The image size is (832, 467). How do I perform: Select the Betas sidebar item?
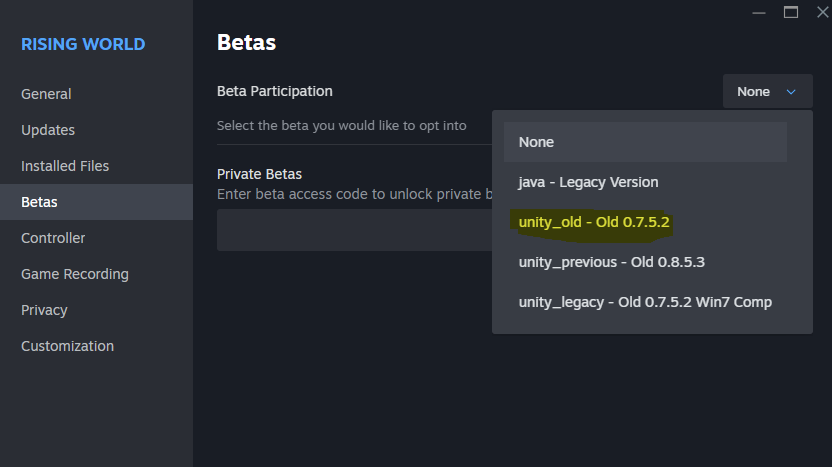click(x=40, y=202)
